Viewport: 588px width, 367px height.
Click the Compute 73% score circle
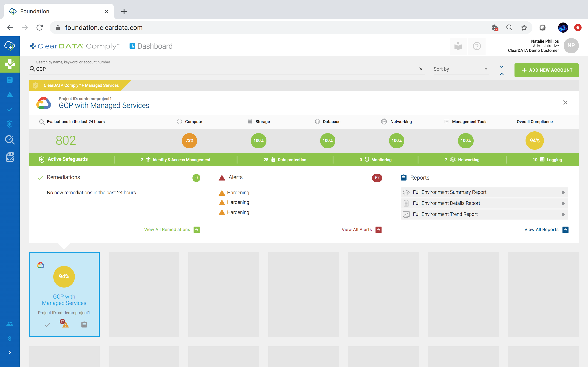point(189,141)
